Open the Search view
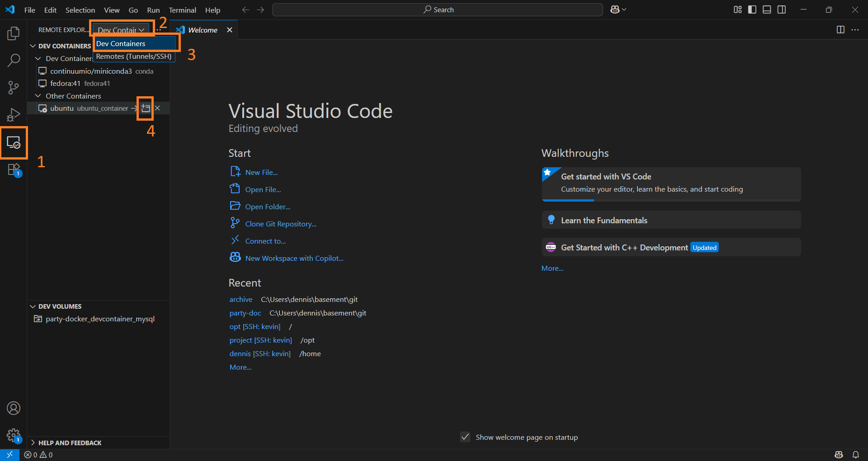Image resolution: width=868 pixels, height=461 pixels. (14, 60)
